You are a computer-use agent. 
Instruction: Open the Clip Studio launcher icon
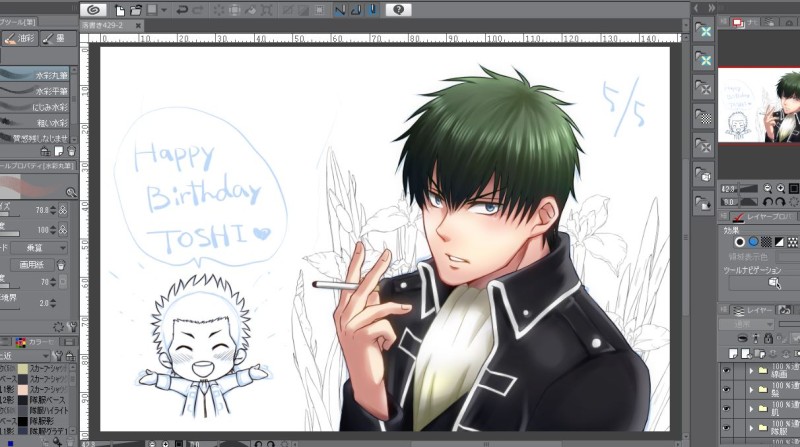93,10
